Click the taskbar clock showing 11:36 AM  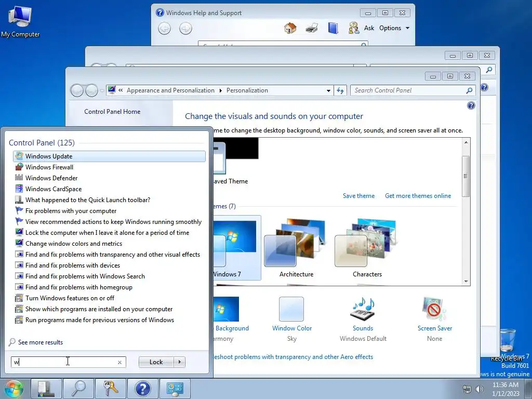click(506, 389)
